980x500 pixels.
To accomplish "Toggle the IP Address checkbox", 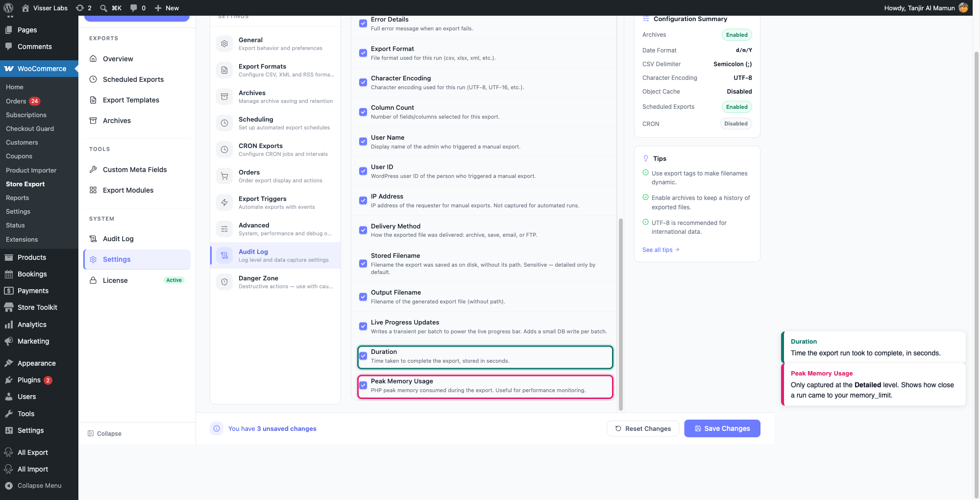I will click(363, 200).
